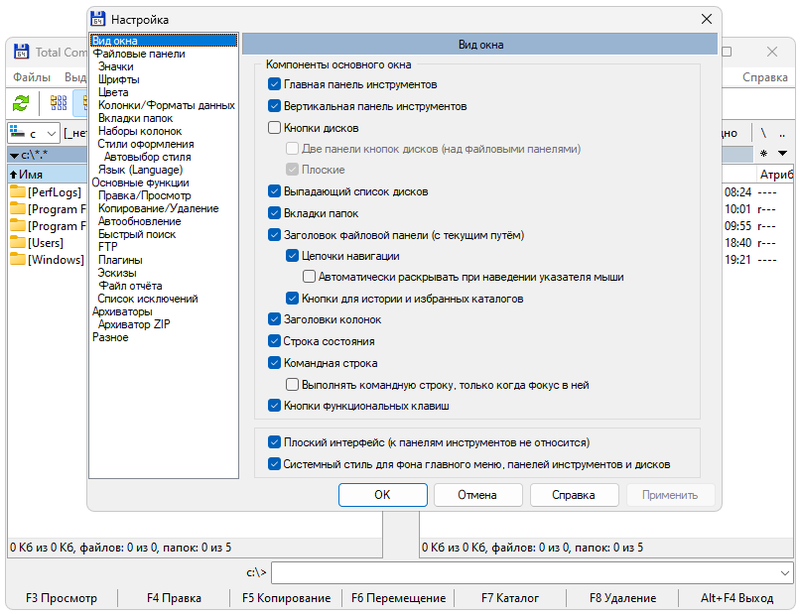The image size is (800, 614).
Task: Click the asterisk favorites button in right panel
Action: click(763, 153)
